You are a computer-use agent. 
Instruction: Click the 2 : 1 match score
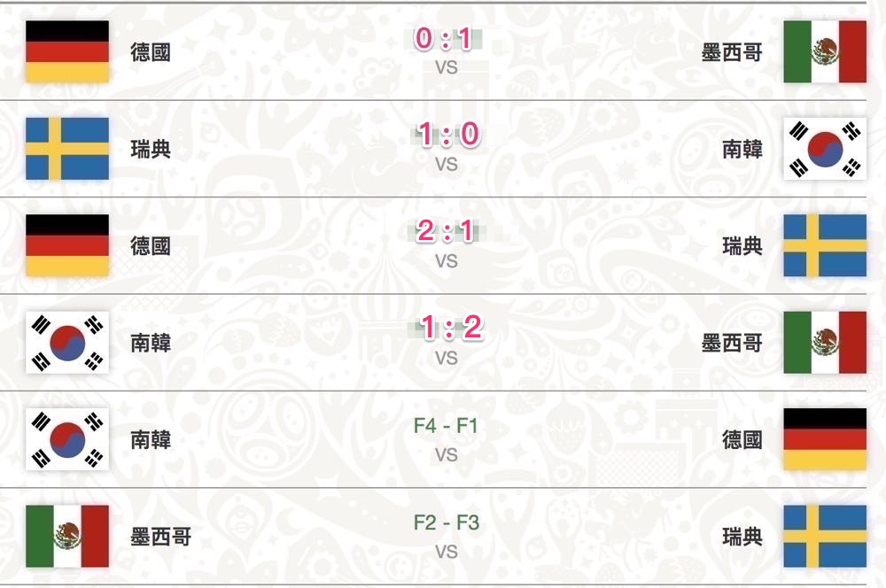click(447, 233)
